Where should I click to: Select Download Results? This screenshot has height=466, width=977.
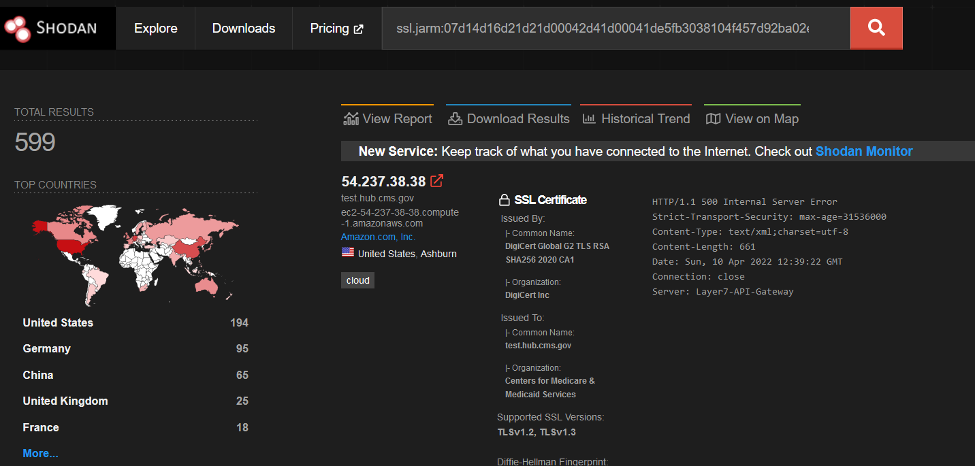508,118
